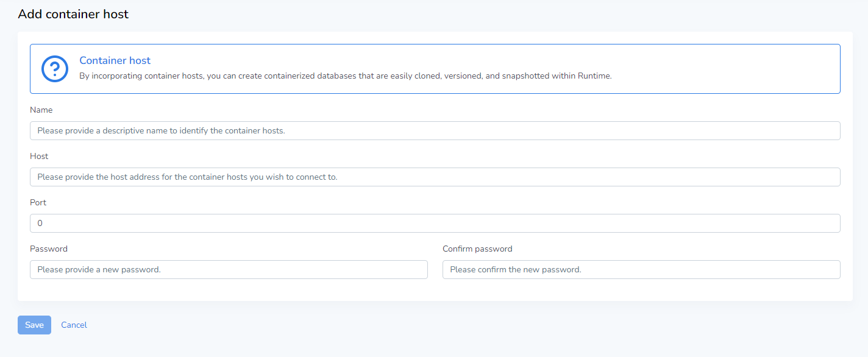Click the "Confirm password" label text
868x357 pixels.
(477, 249)
